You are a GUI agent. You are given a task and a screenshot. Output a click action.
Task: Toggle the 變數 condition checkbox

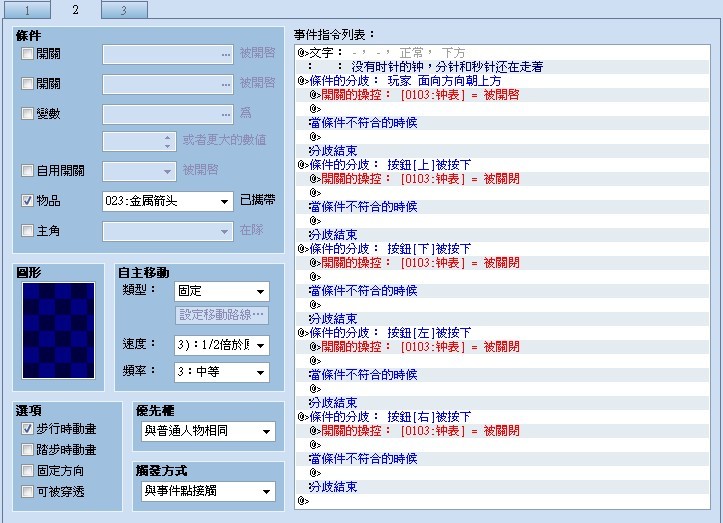[27, 113]
